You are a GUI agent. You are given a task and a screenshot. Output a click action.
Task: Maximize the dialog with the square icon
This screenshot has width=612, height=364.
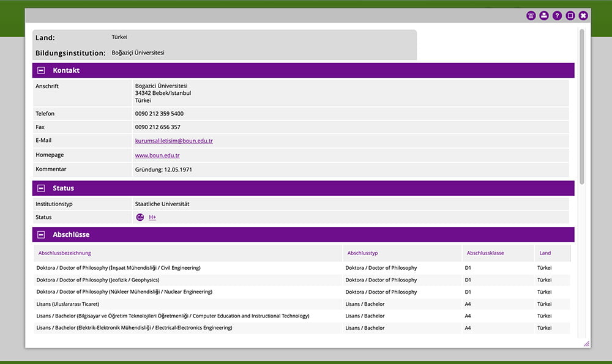click(570, 16)
